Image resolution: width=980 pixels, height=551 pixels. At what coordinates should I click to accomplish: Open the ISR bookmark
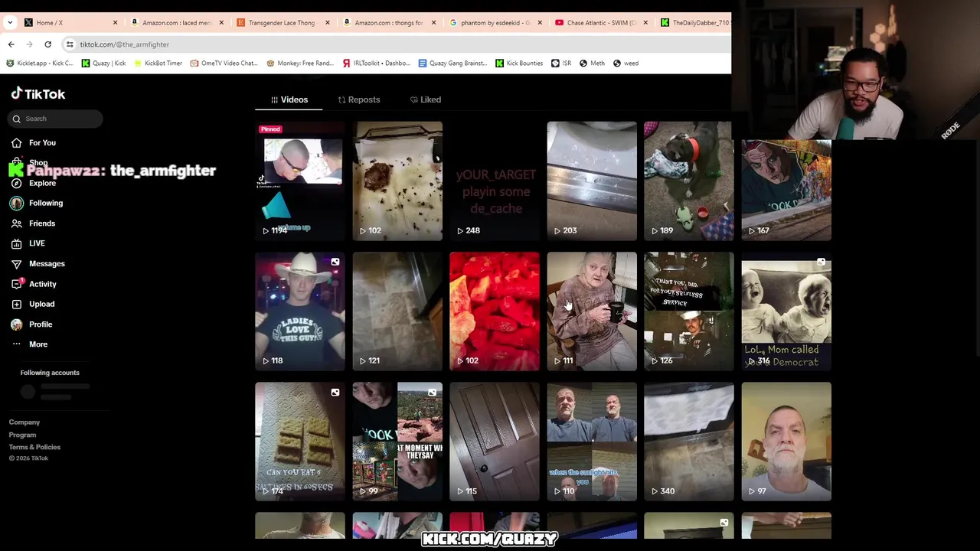point(561,64)
